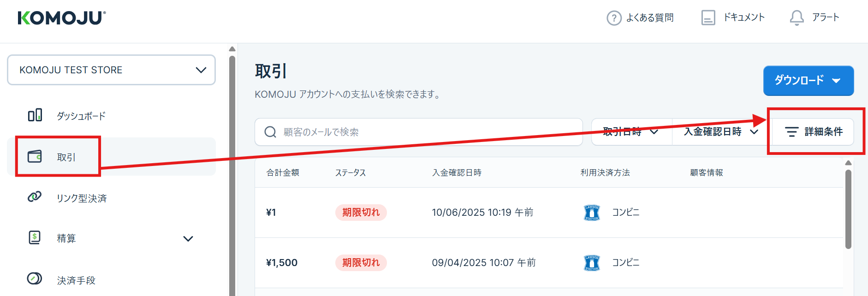Open the ダウンロード dropdown button

(x=808, y=81)
